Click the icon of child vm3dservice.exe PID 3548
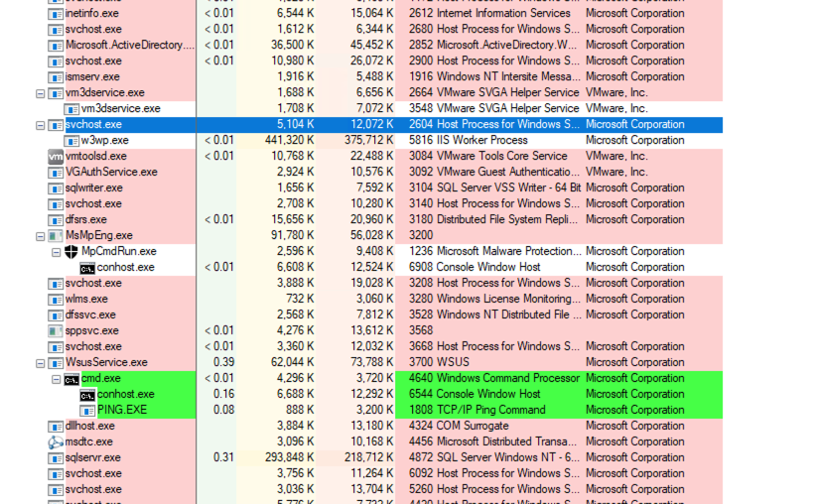The image size is (816, 504). click(71, 109)
